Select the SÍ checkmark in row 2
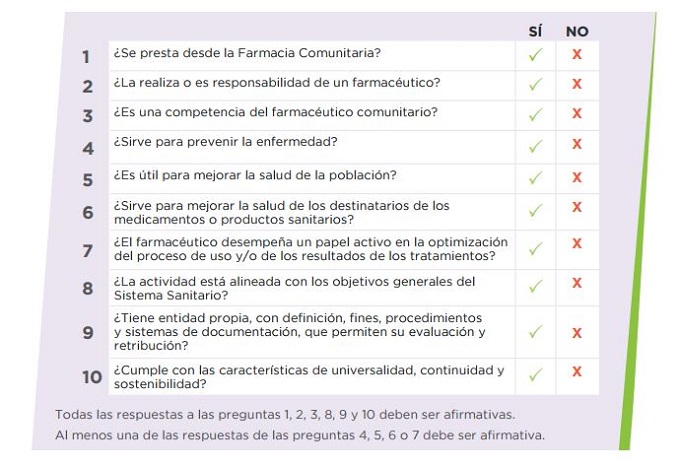 coord(535,85)
